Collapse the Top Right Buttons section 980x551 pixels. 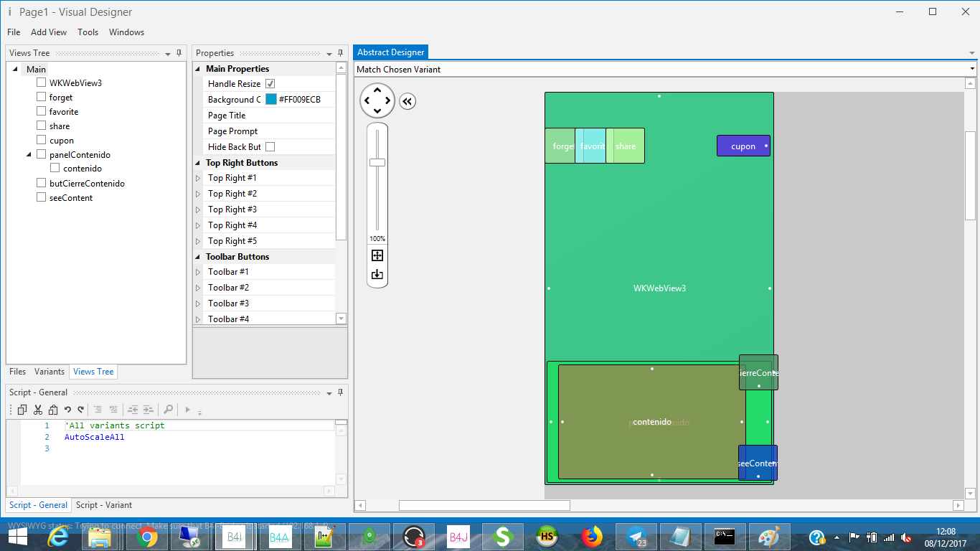(x=199, y=163)
